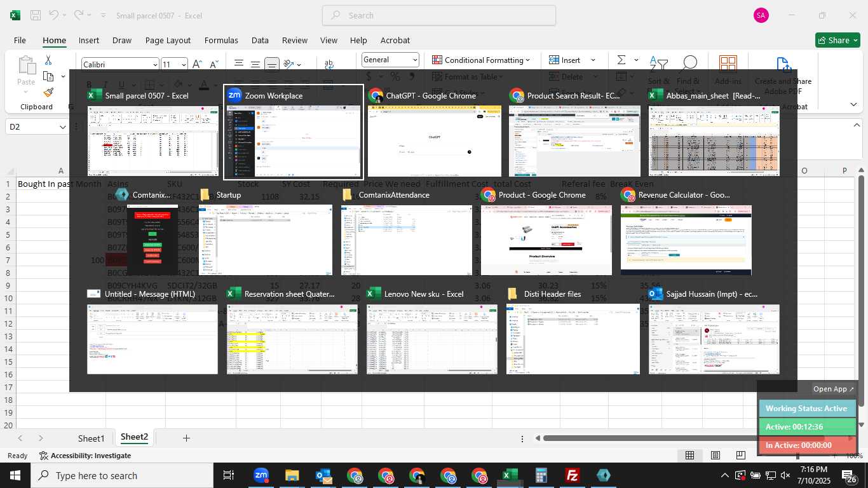
Task: Select the ChatGPT Google Chrome window thumbnail
Action: pos(434,132)
